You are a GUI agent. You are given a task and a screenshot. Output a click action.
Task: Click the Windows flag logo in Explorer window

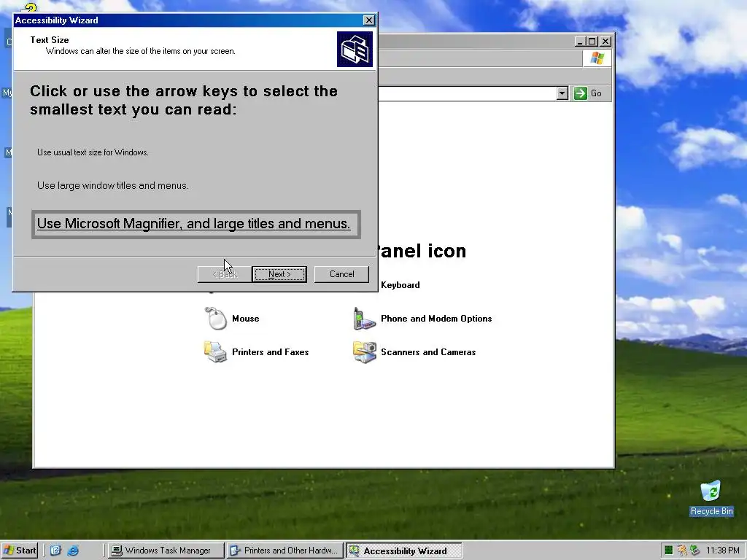click(x=597, y=58)
